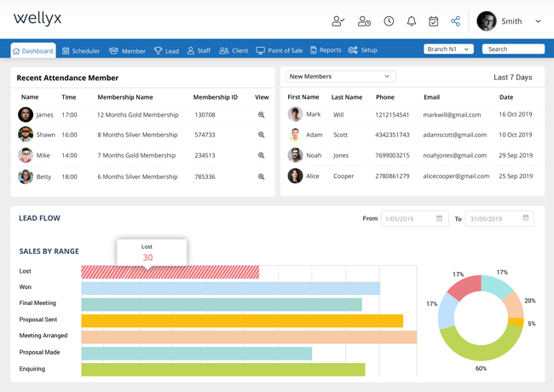View James's attendance with magnifier icon
Image resolution: width=554 pixels, height=392 pixels.
tap(261, 115)
